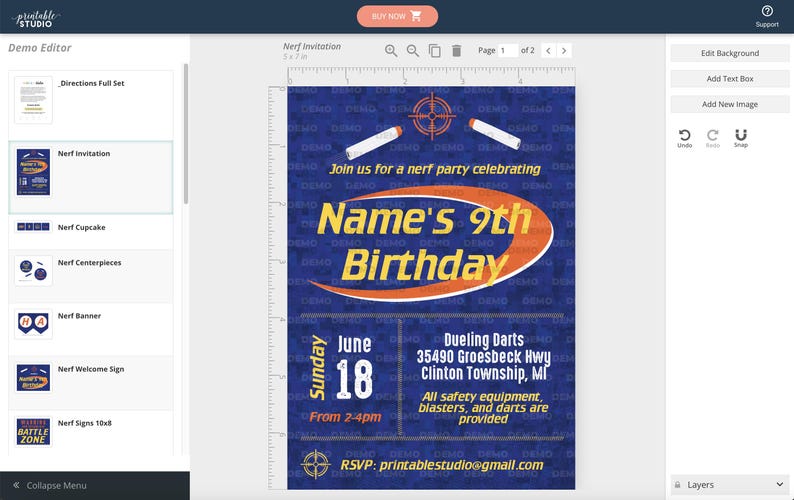794x500 pixels.
Task: Click the page number input field
Action: [507, 51]
